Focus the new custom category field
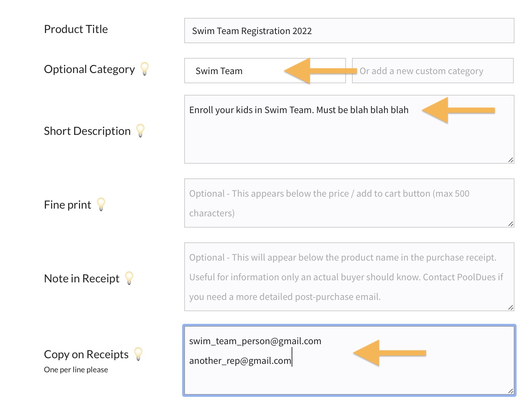The image size is (532, 406). point(432,71)
